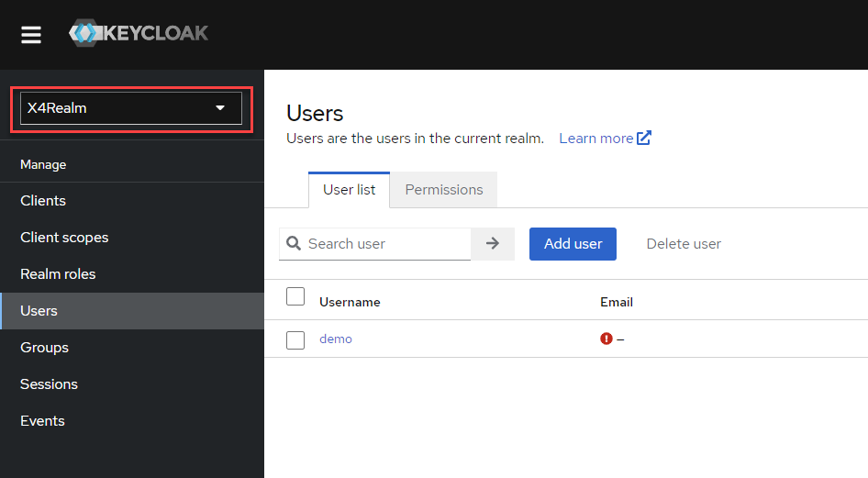Screen dimensions: 868x478
Task: Open the demo user link
Action: [x=336, y=339]
